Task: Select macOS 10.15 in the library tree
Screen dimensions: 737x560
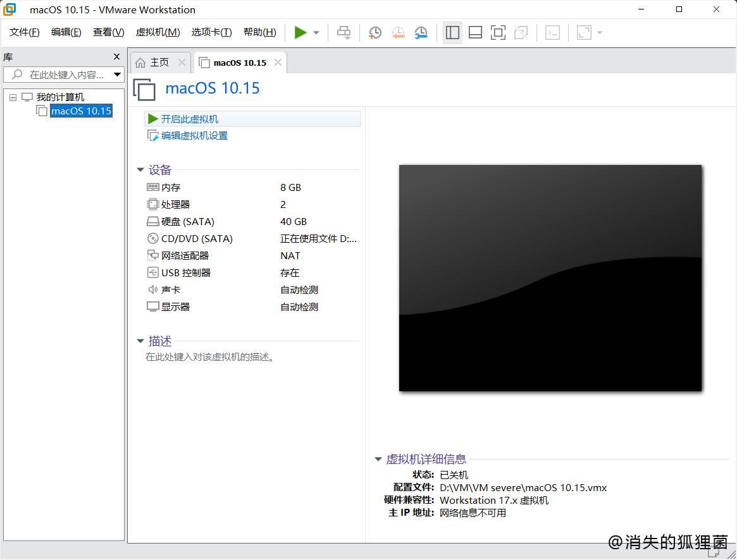Action: pos(82,111)
